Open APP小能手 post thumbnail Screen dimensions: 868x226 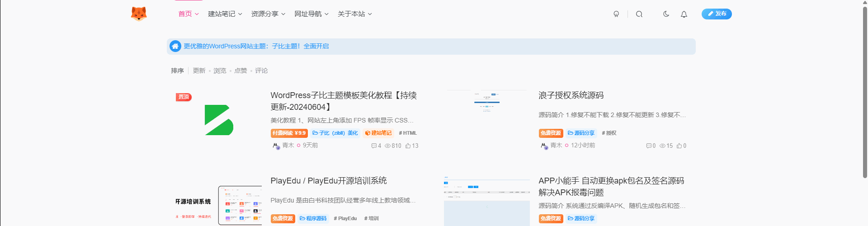pyautogui.click(x=487, y=201)
